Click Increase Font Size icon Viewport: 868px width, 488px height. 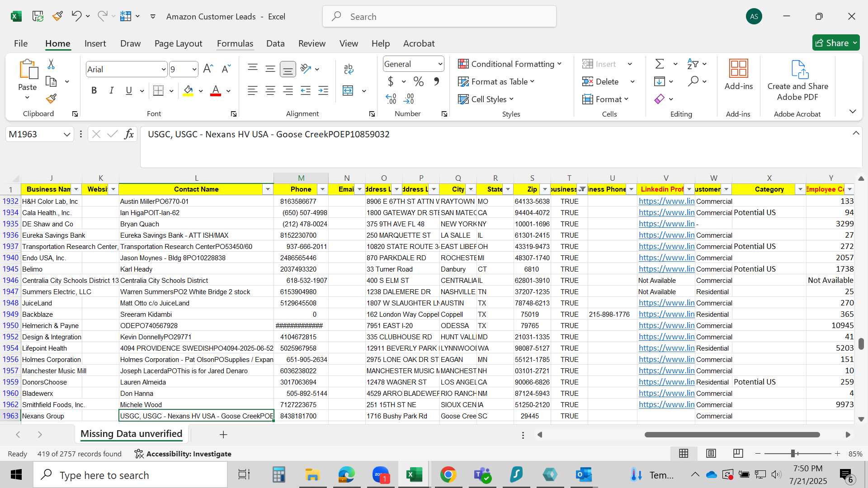coord(208,69)
